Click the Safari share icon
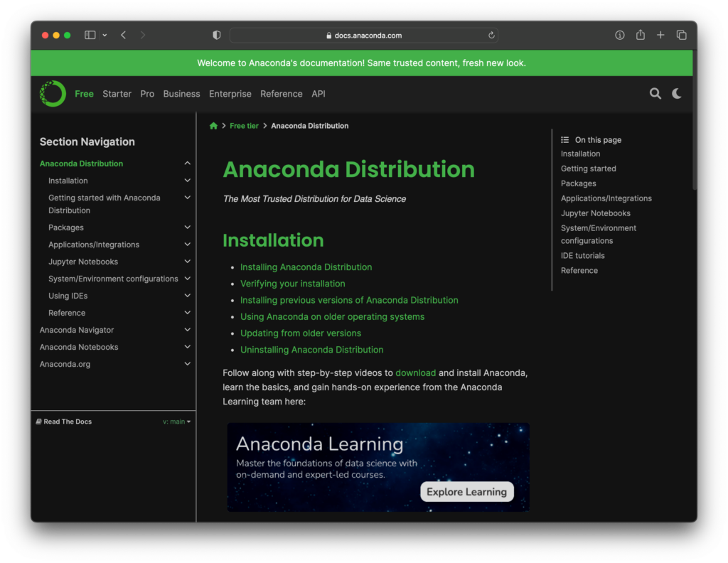The height and width of the screenshot is (563, 728). pos(641,35)
